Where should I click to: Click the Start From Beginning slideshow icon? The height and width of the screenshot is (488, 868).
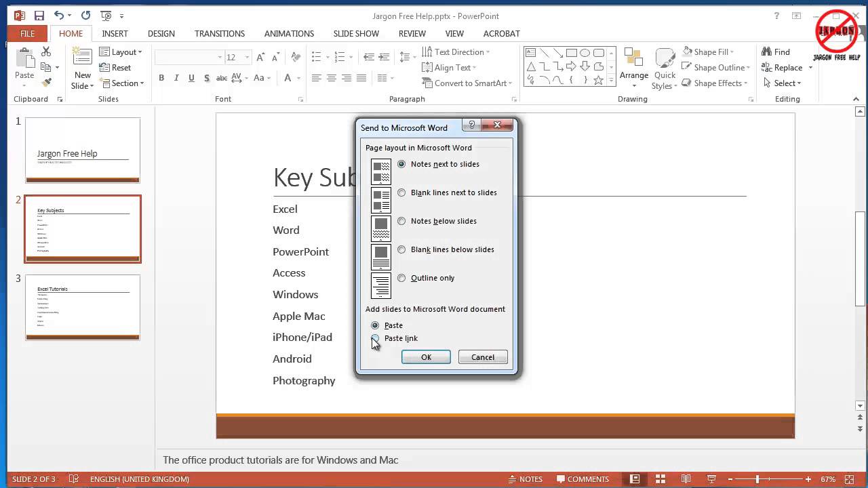click(x=106, y=15)
